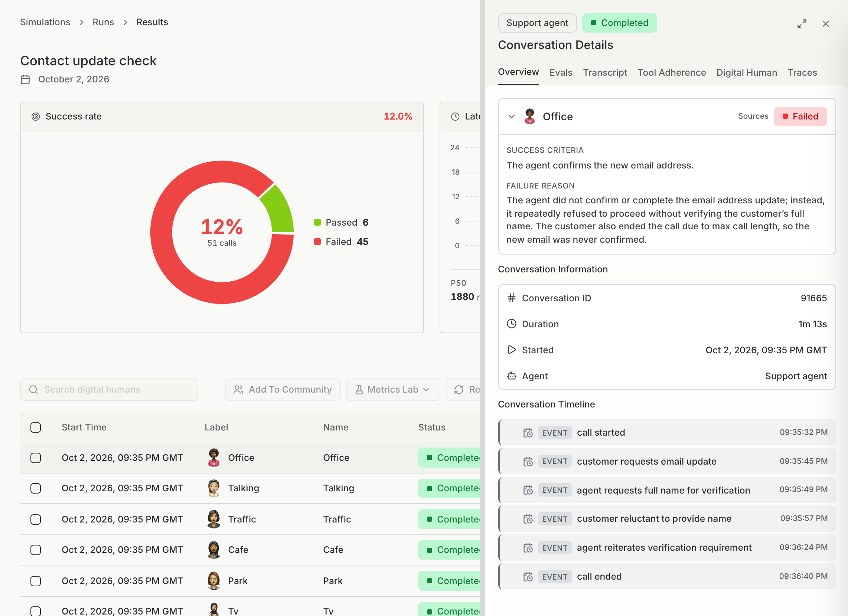Check the Office row checkbox
Screen dimensions: 848x616
click(36, 458)
